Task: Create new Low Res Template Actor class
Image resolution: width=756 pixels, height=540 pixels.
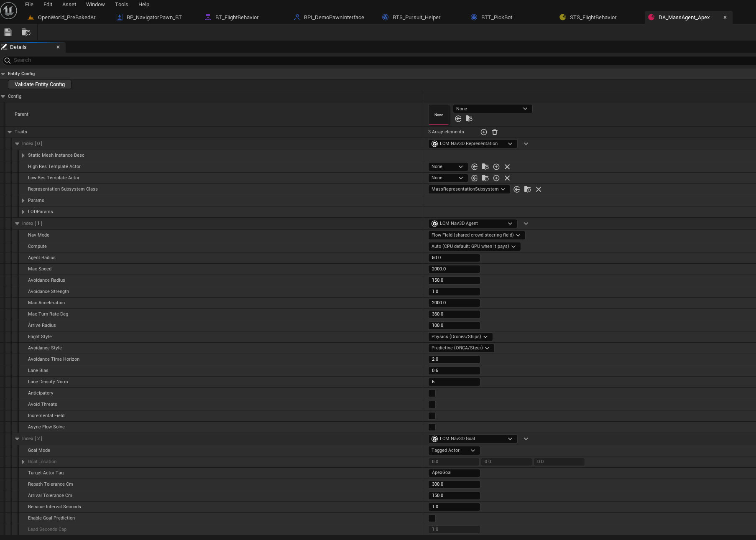Action: [496, 178]
